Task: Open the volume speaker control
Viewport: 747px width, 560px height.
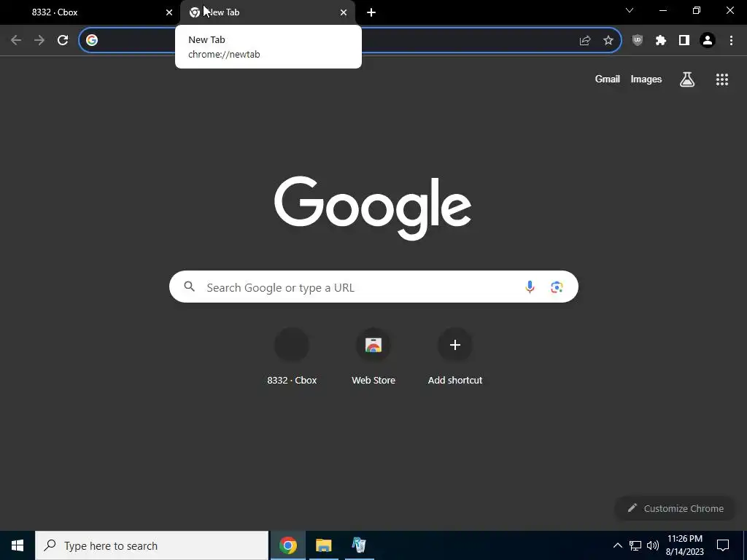Action: pyautogui.click(x=653, y=545)
